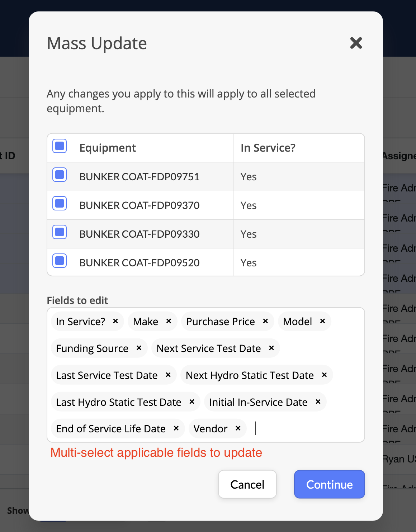Remove the Next Service Test Date tag
Screen dimensions: 416x532
click(271, 348)
